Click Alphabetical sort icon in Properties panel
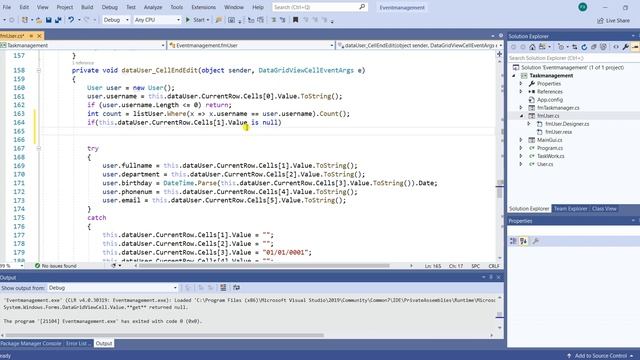The height and width of the screenshot is (360, 640). pyautogui.click(x=523, y=241)
